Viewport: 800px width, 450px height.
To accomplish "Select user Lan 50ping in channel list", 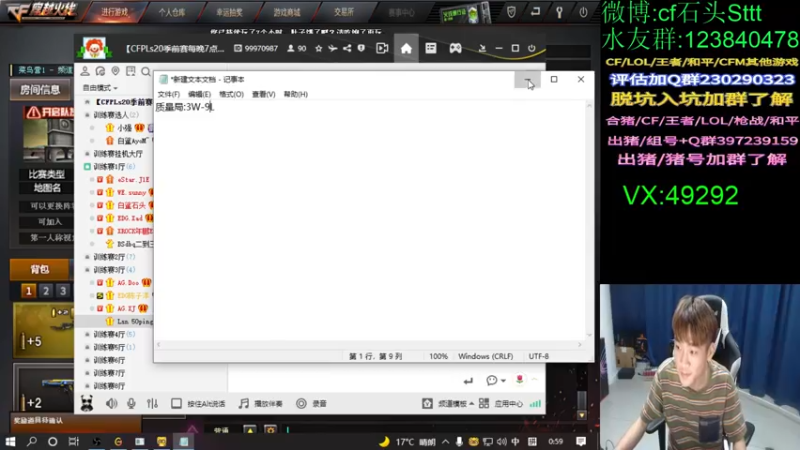I will 135,321.
